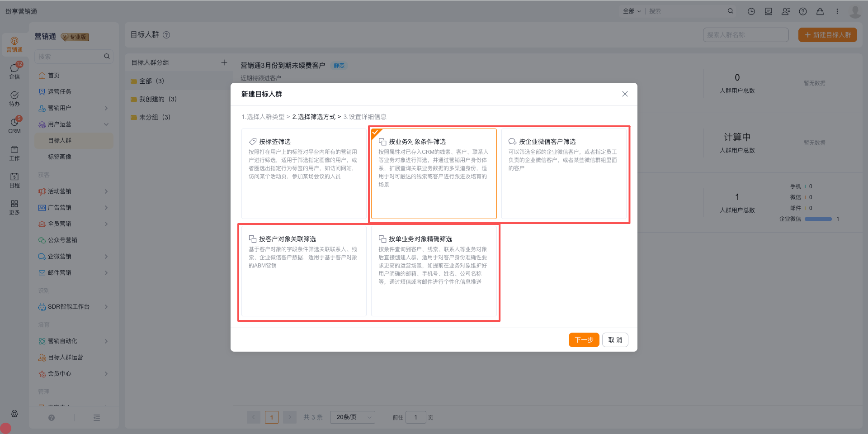Open 公众号营销 in sidebar menu

click(74, 240)
